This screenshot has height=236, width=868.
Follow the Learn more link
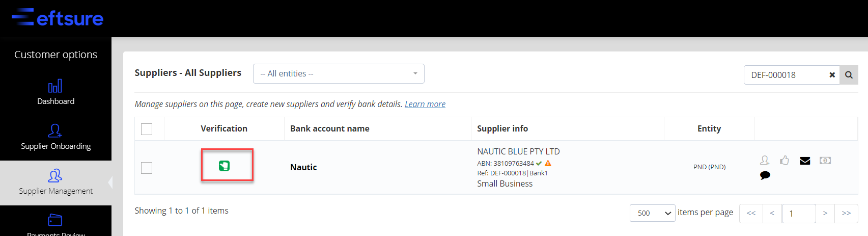pyautogui.click(x=425, y=104)
